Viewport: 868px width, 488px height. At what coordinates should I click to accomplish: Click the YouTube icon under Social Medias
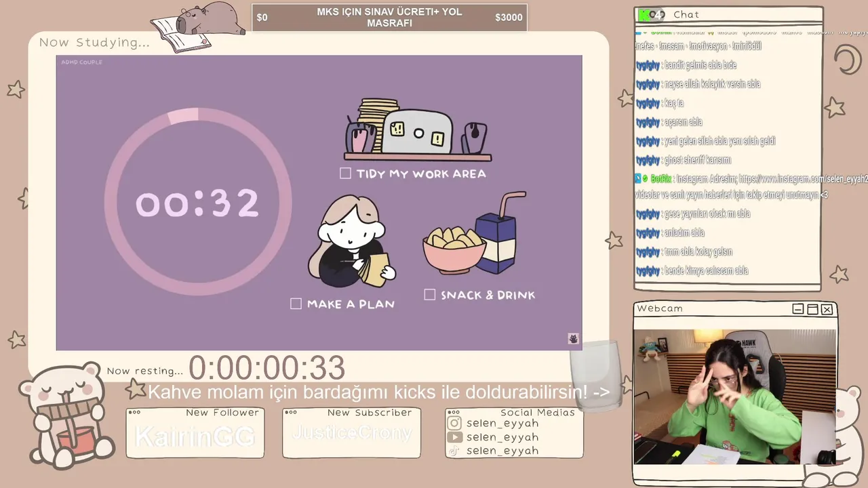tap(454, 437)
